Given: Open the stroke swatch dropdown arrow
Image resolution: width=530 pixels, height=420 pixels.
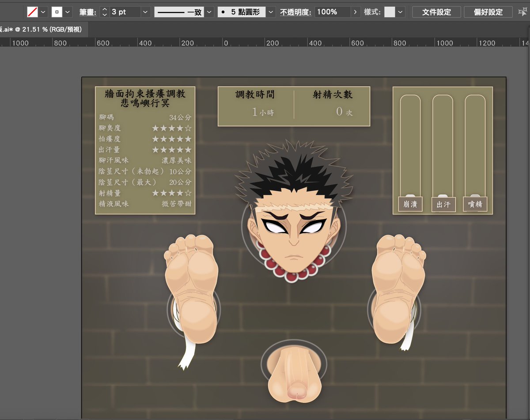Looking at the screenshot, I should coord(68,12).
